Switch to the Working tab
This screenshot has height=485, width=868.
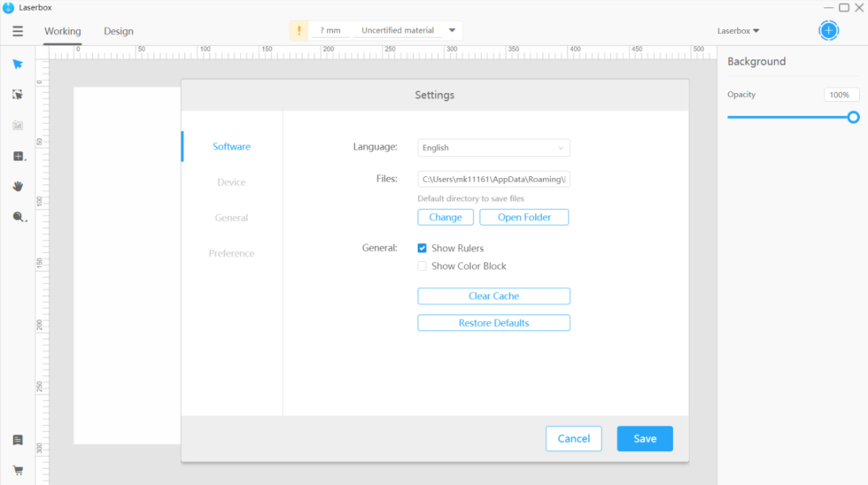63,32
